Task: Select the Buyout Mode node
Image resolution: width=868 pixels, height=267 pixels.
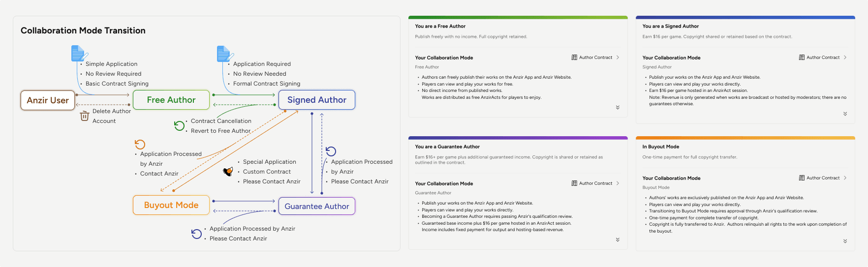Action: pos(171,205)
